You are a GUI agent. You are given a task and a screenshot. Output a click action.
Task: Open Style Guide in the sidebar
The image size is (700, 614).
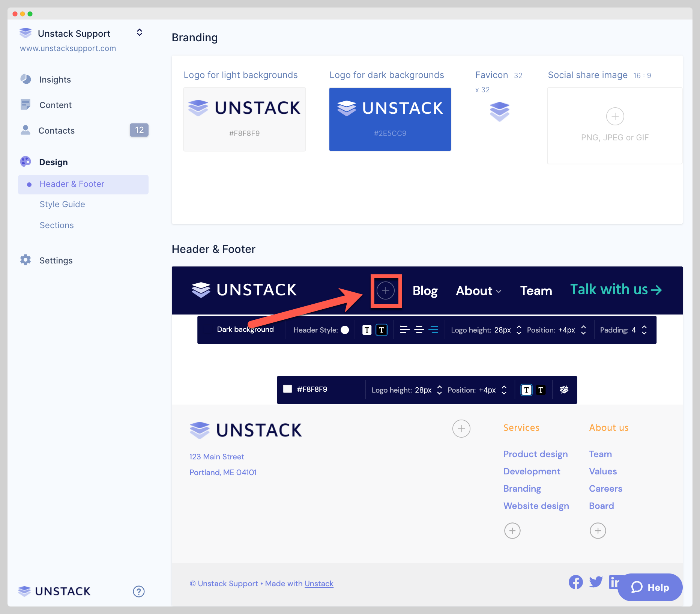pos(62,204)
